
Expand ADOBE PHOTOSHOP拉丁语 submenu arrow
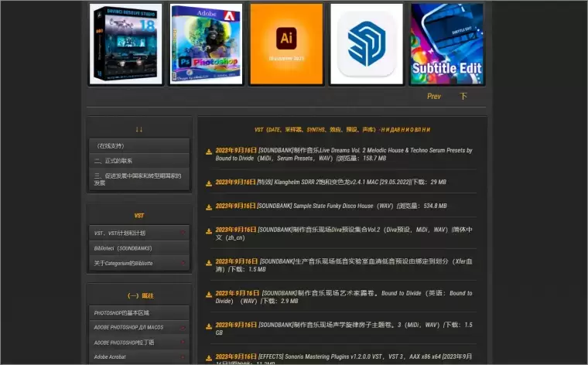183,342
